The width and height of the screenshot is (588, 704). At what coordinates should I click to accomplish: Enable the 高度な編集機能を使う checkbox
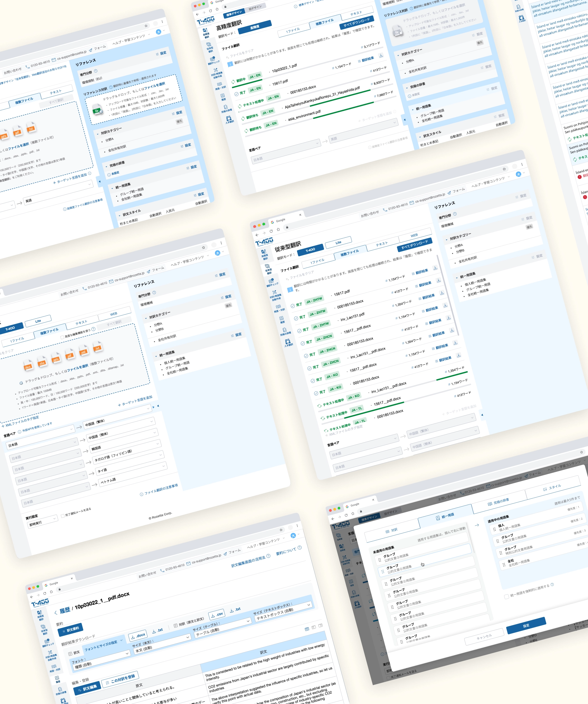point(62,337)
